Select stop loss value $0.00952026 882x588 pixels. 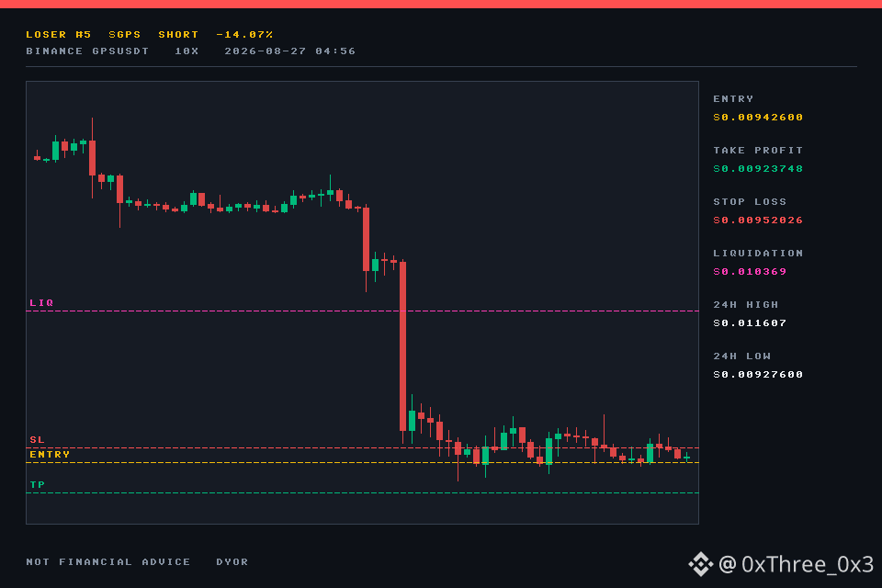758,220
